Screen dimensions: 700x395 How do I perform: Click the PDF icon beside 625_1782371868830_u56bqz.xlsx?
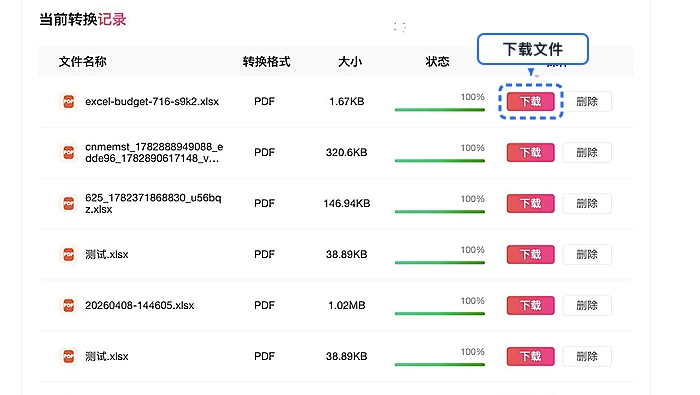click(x=68, y=203)
